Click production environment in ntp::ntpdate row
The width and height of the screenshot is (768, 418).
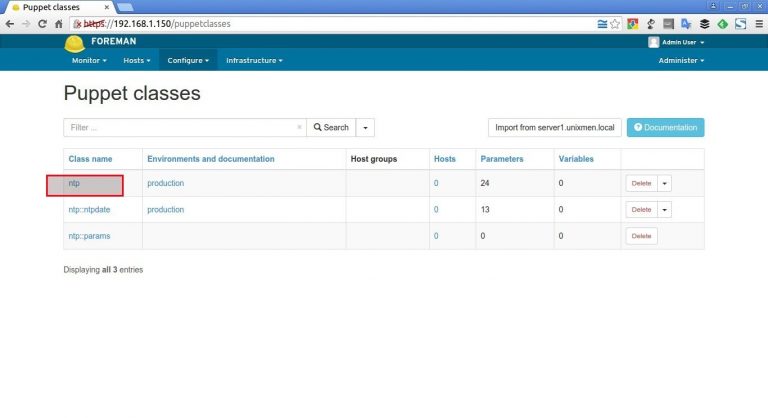(x=166, y=209)
